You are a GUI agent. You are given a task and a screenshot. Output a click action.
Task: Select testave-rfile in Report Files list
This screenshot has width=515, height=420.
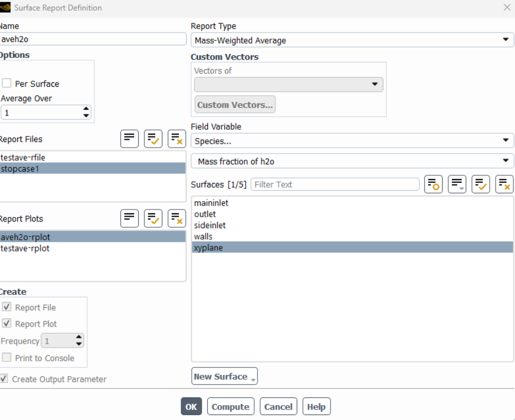coord(24,158)
